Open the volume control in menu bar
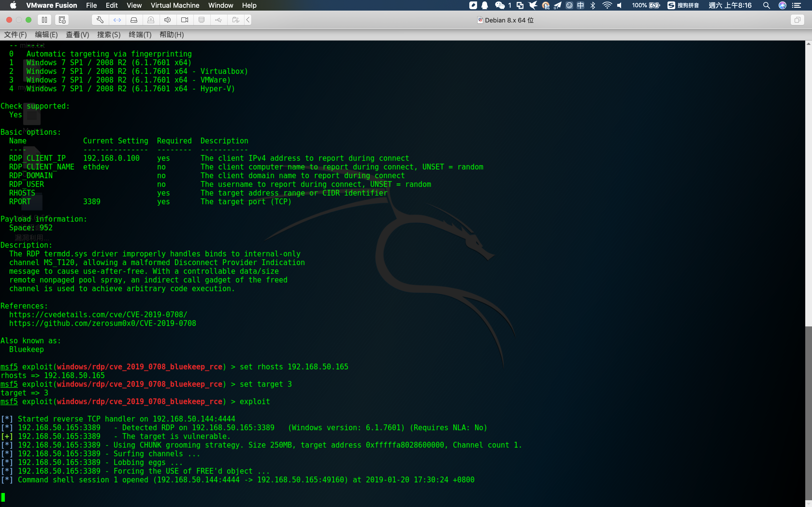This screenshot has width=812, height=507. click(x=619, y=5)
